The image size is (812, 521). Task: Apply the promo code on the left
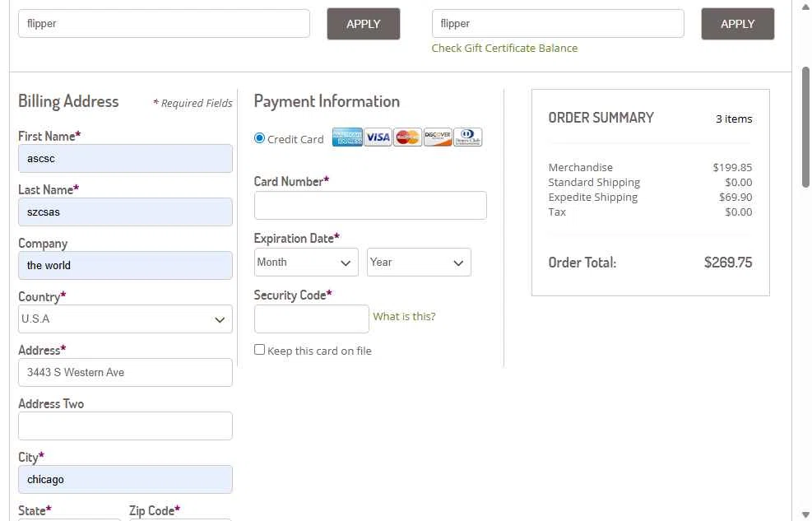[364, 24]
